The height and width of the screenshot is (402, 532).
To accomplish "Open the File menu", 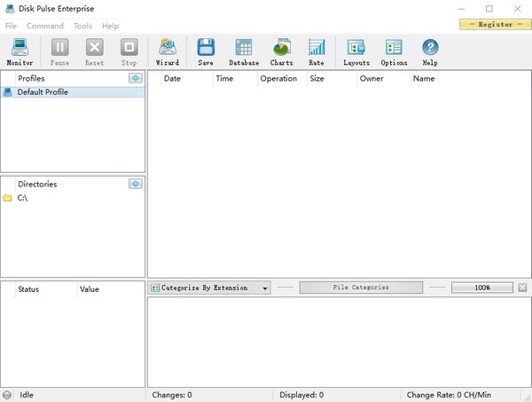I will coord(11,26).
